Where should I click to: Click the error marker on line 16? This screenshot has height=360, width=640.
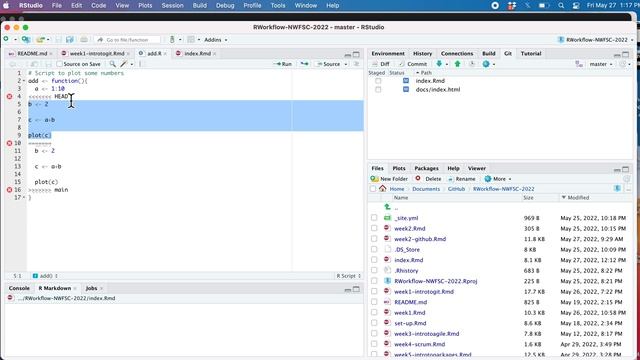point(9,189)
